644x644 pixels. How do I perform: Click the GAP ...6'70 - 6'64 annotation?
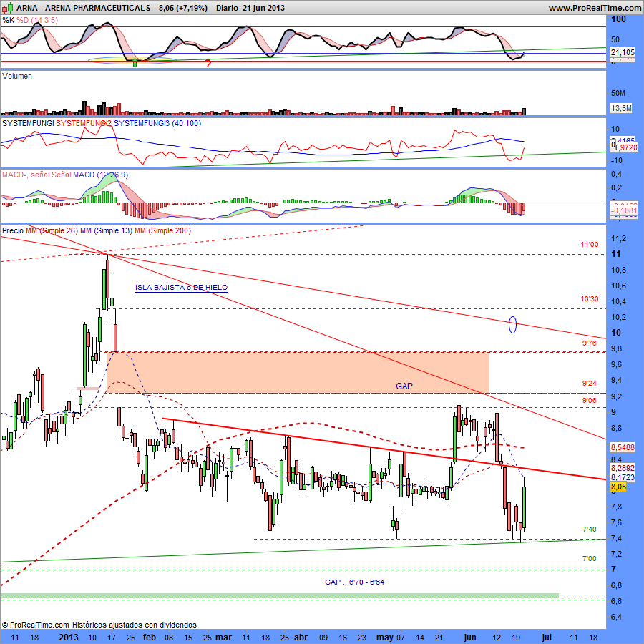click(354, 582)
